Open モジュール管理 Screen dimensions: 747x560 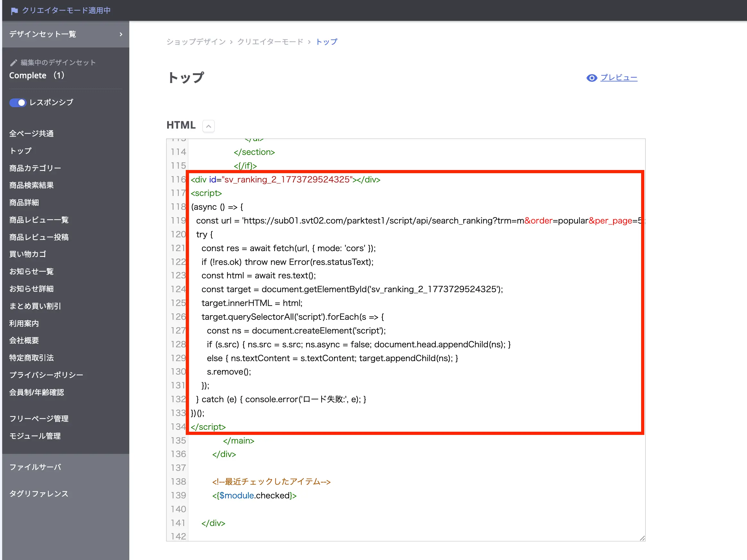tap(35, 436)
